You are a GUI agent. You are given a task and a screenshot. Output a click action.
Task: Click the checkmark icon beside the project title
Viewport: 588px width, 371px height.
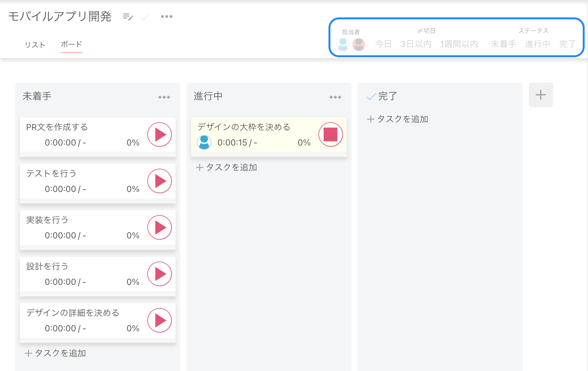145,17
